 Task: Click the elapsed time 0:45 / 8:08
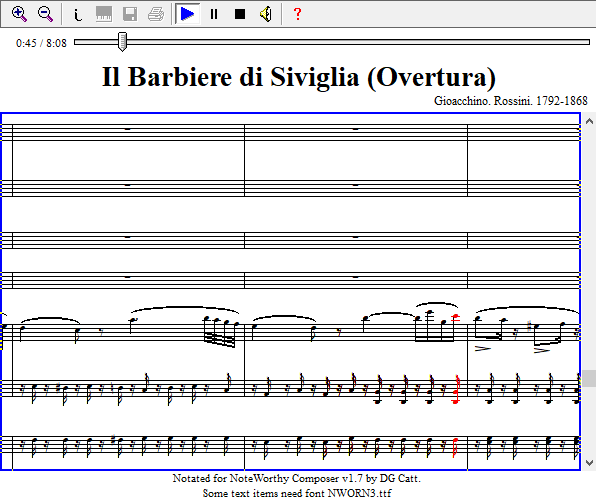coord(41,43)
